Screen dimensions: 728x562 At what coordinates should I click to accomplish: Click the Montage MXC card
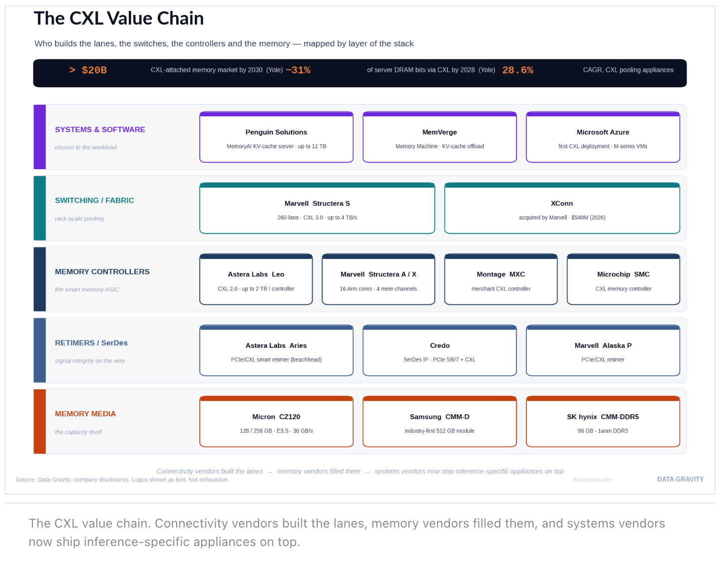coord(501,280)
